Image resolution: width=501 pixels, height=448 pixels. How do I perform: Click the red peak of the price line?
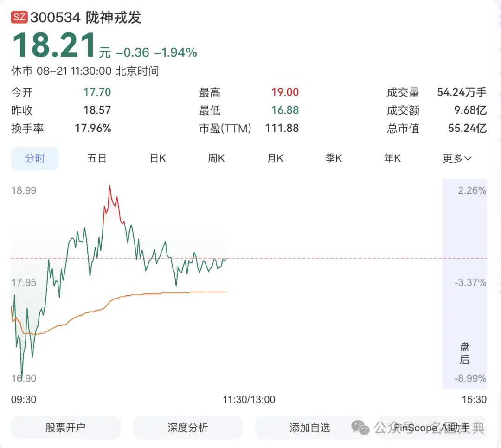pos(109,187)
